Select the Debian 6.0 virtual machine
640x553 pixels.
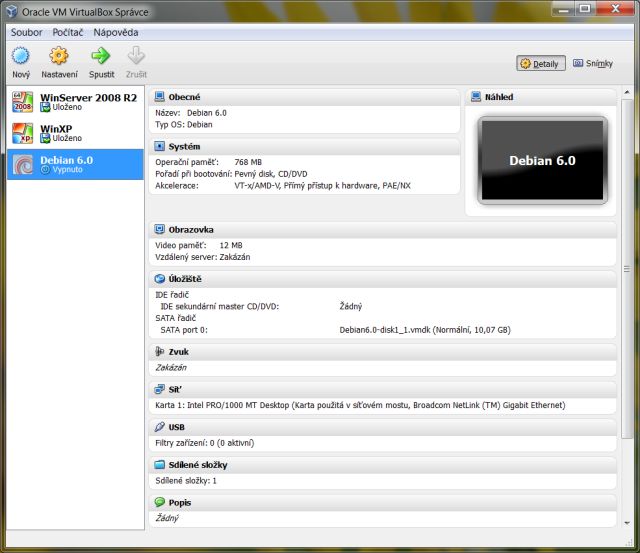pyautogui.click(x=75, y=164)
